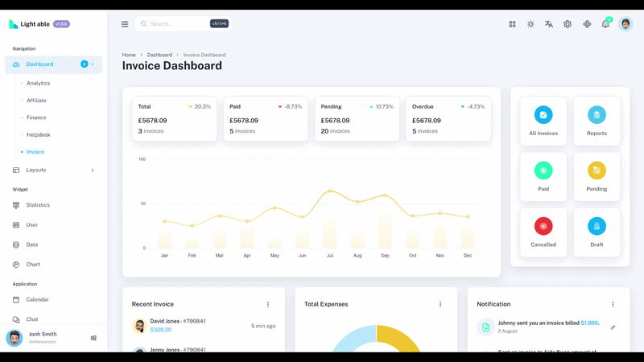Open the notifications bell icon
Image resolution: width=644 pixels, height=362 pixels.
[605, 24]
